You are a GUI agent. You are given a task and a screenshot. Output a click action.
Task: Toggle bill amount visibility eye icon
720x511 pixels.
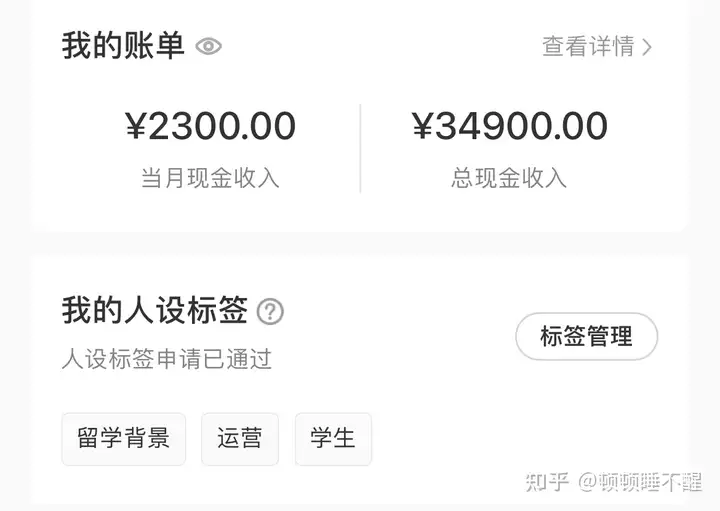point(208,46)
